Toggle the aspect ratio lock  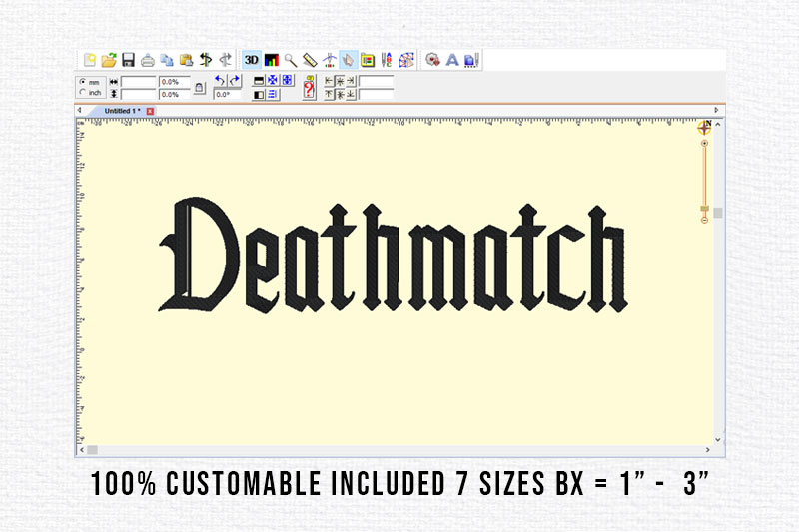coord(199,88)
